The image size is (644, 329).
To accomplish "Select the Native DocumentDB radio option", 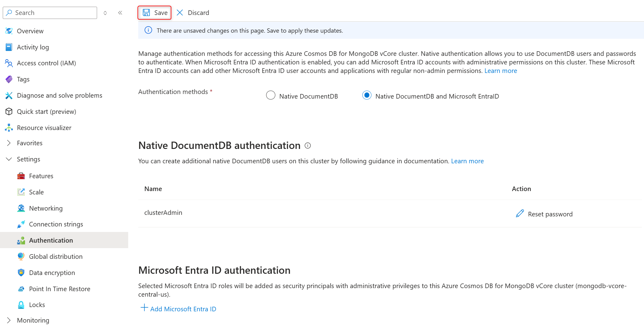I will pos(271,96).
